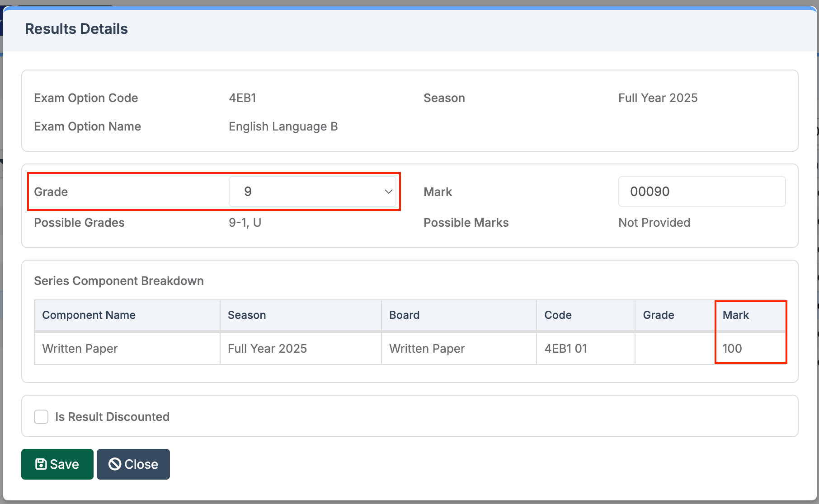Image resolution: width=819 pixels, height=504 pixels.
Task: Click the Is Result Discounted label text
Action: 112,417
